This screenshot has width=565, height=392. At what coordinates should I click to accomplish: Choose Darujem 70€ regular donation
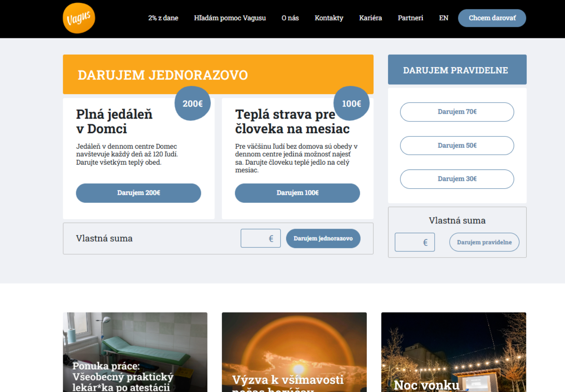click(457, 112)
